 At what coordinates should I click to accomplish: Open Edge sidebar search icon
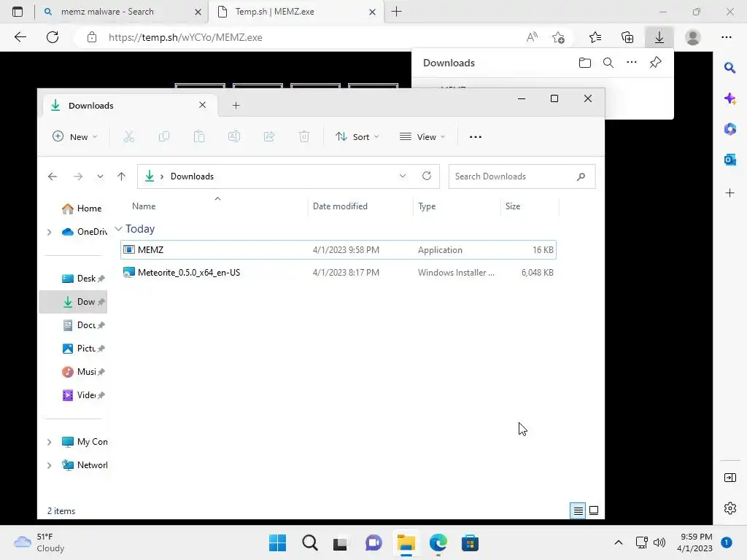pyautogui.click(x=729, y=68)
